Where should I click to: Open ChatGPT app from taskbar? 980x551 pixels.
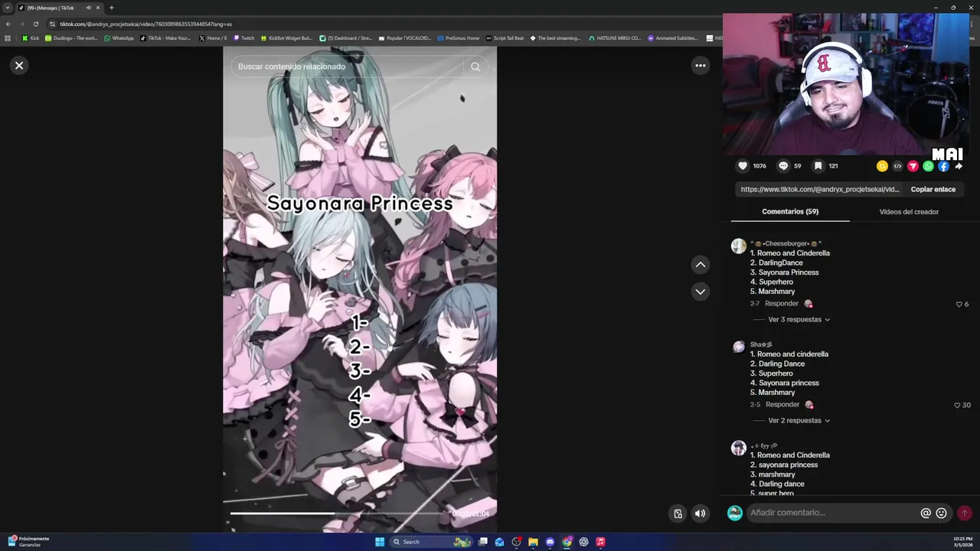[x=583, y=542]
